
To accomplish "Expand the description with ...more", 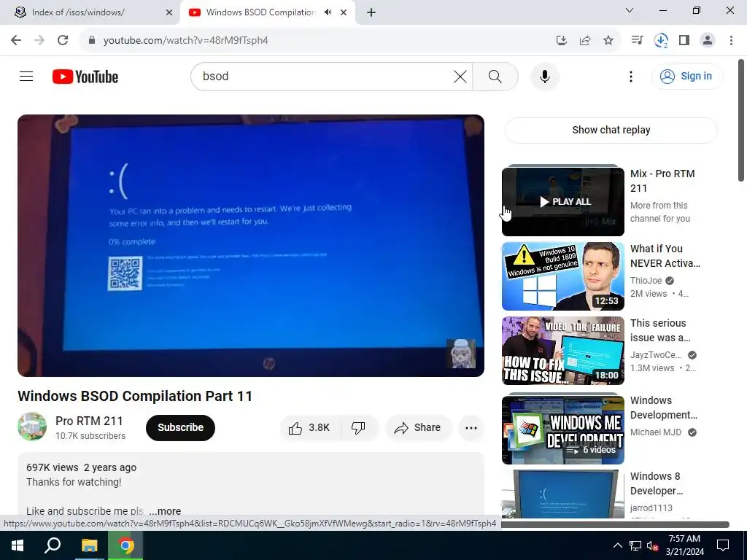I will [164, 511].
